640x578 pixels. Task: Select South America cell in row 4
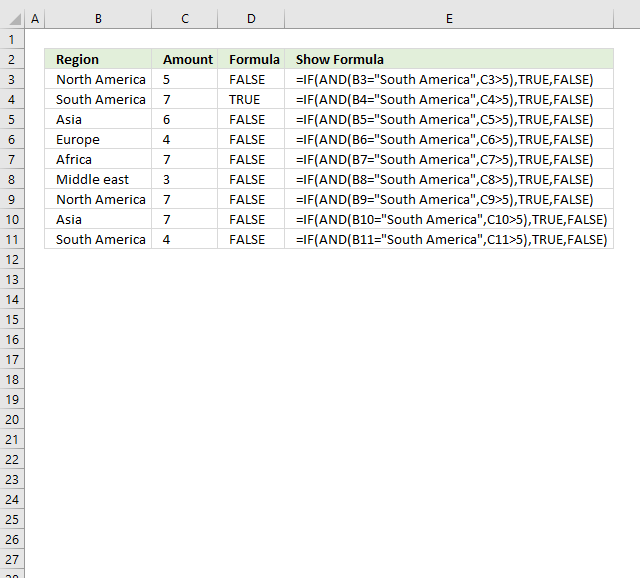pos(98,99)
